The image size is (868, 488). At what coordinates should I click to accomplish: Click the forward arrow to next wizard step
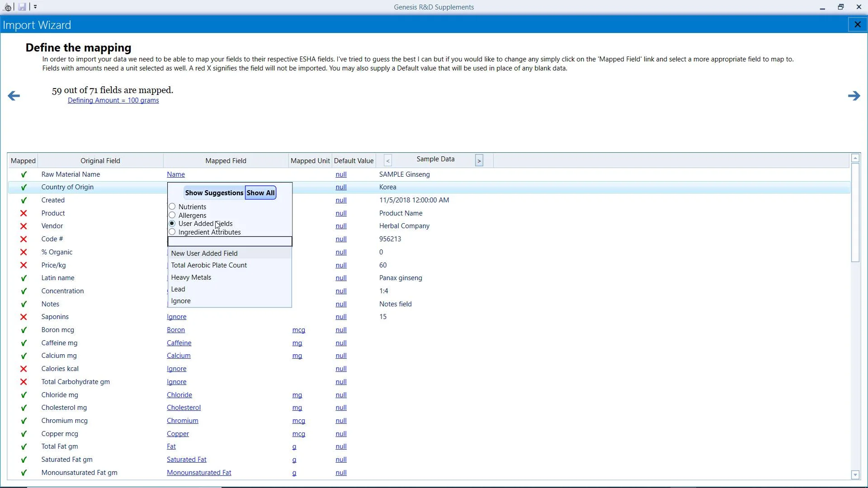854,96
